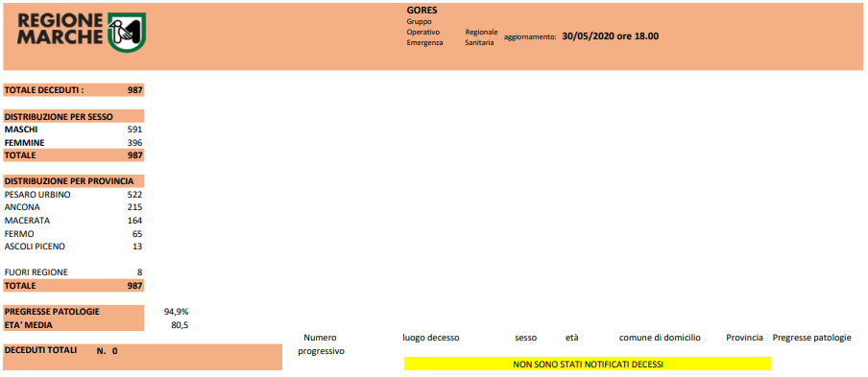The image size is (868, 377).
Task: Click the Regione Marche woodpecker logo icon
Action: (128, 33)
